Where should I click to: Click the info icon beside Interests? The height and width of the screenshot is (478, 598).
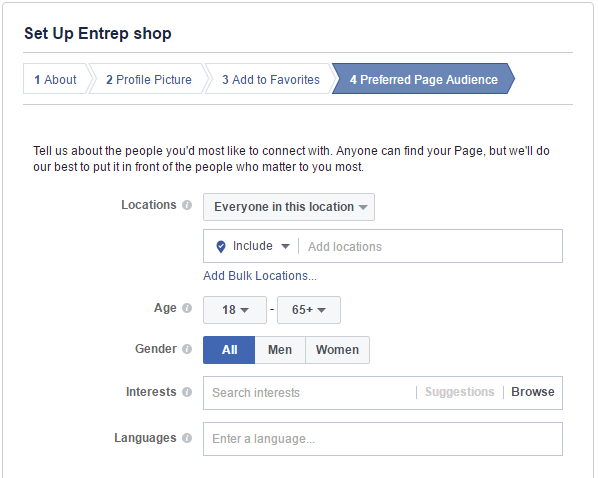[187, 392]
